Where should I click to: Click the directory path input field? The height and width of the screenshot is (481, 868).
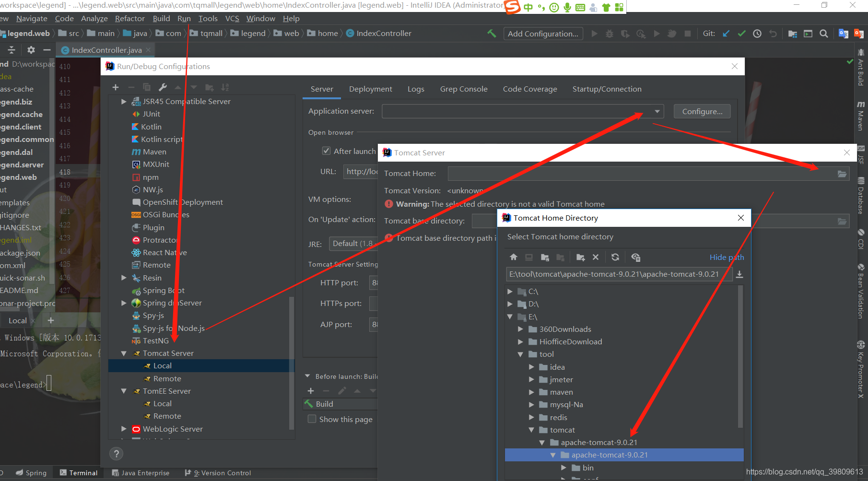point(619,274)
